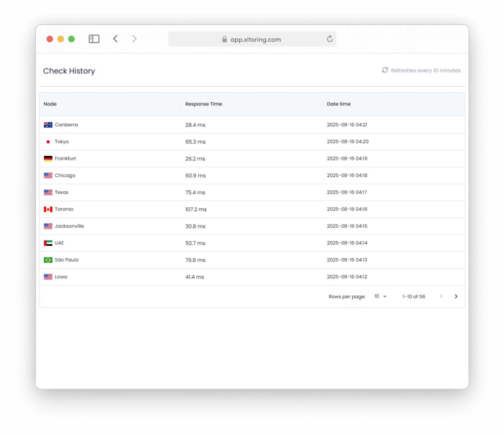Go to the next page of results
This screenshot has height=435, width=504.
[456, 297]
